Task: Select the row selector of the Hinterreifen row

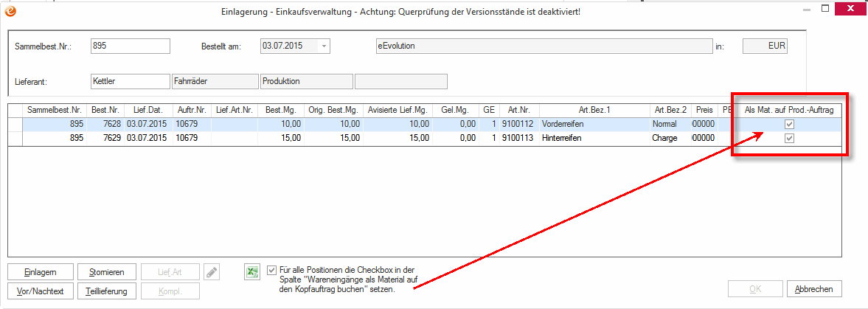Action: click(x=15, y=138)
